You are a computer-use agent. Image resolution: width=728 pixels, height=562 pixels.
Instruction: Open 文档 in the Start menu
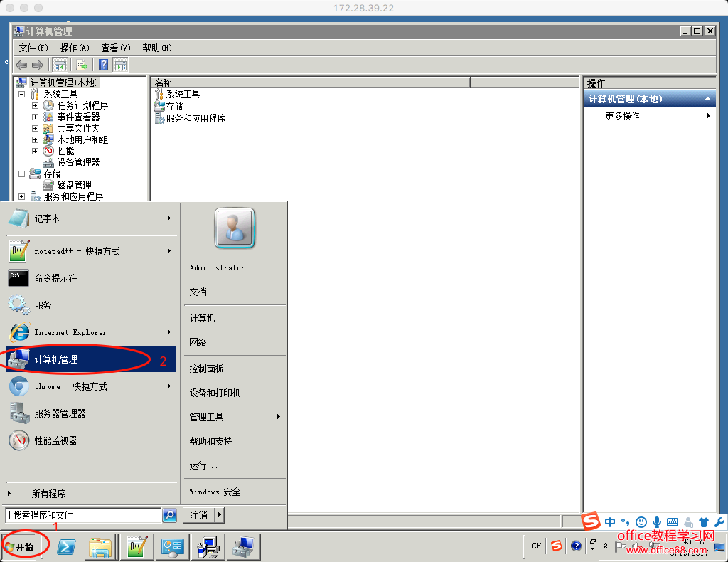pos(198,292)
